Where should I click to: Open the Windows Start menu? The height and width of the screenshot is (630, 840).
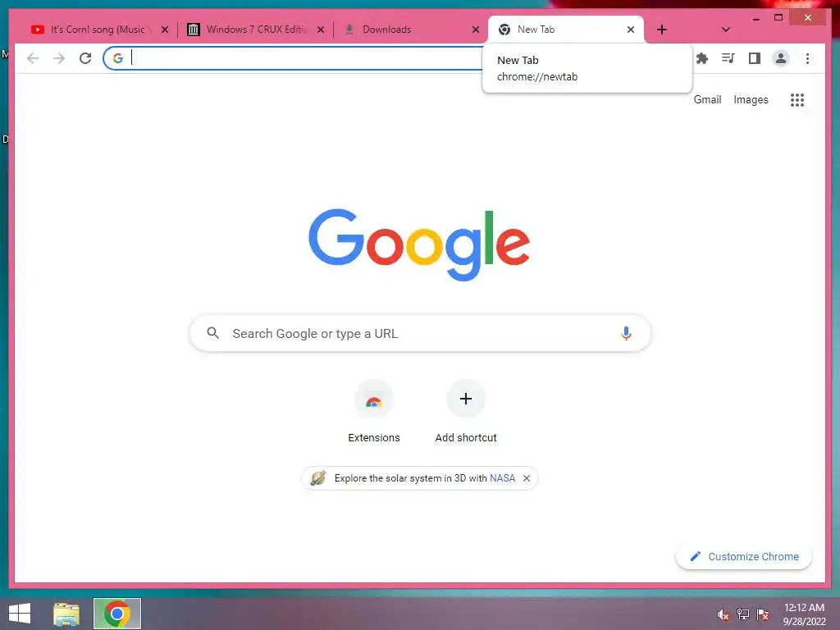click(x=20, y=614)
